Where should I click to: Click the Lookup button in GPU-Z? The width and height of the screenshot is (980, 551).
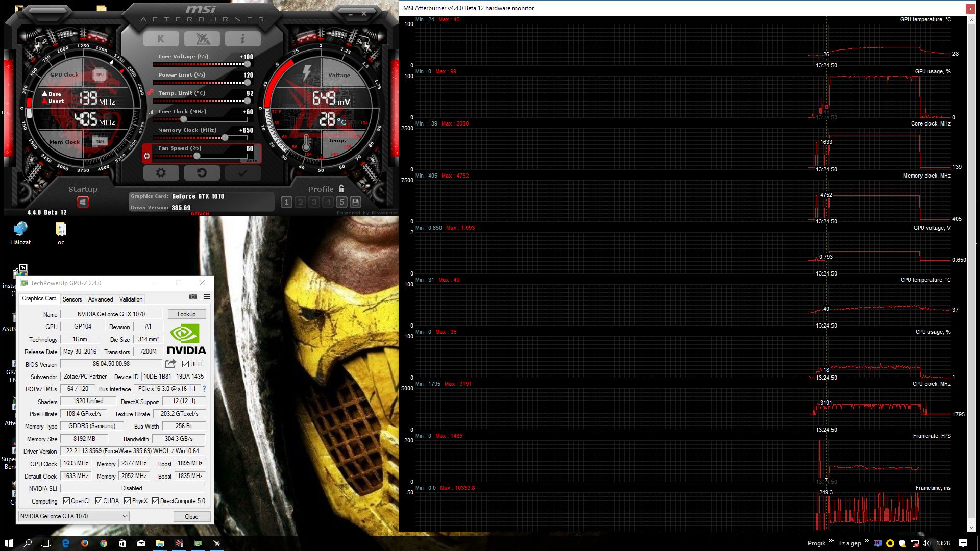click(x=187, y=314)
